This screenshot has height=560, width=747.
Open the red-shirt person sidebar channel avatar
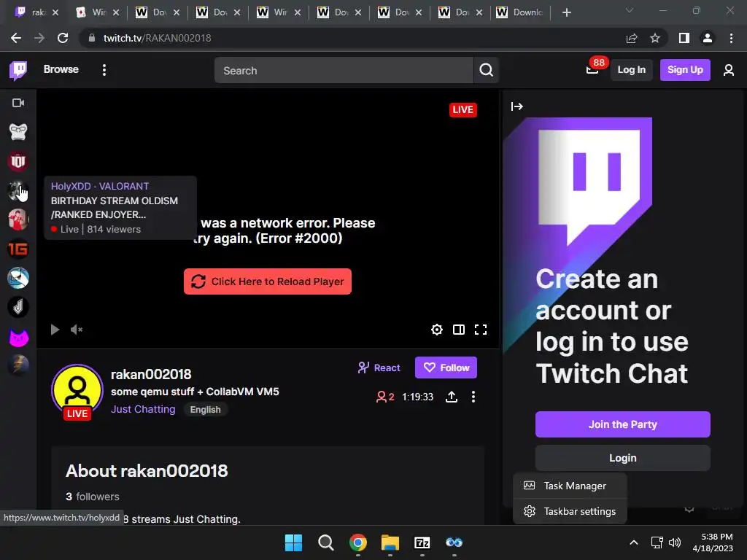pos(18,219)
